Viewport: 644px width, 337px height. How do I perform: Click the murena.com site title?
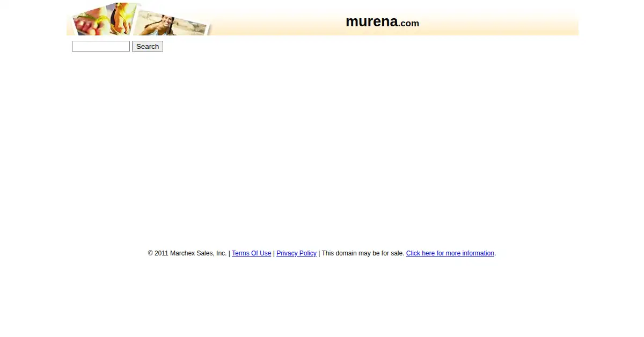[x=382, y=22]
